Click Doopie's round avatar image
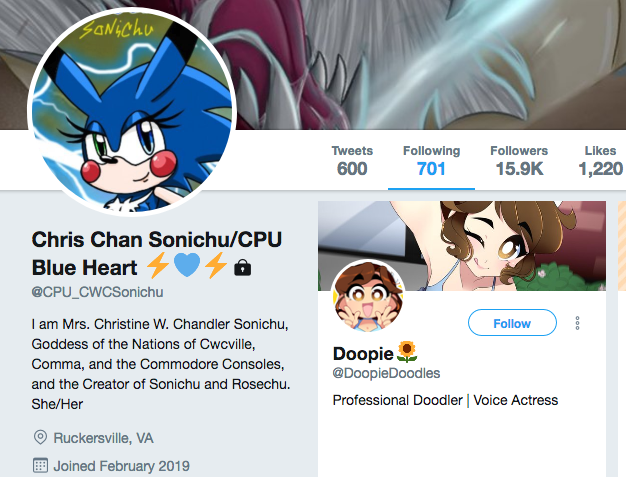 point(368,297)
